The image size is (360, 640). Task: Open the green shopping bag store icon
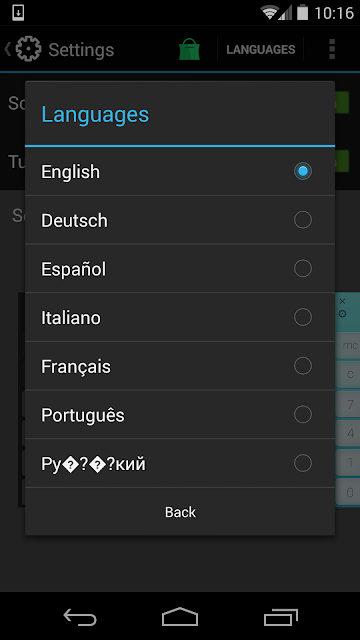tap(189, 49)
